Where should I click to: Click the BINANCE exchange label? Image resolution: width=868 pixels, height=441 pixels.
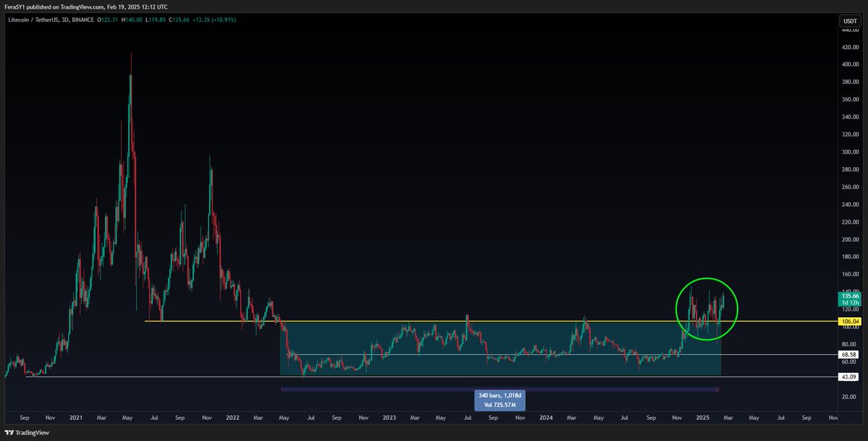coord(83,21)
